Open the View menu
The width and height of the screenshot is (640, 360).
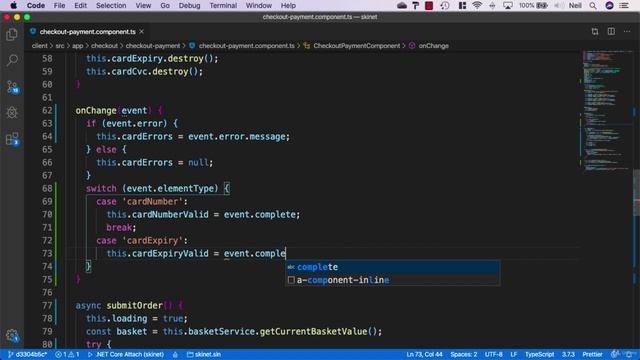click(x=143, y=5)
